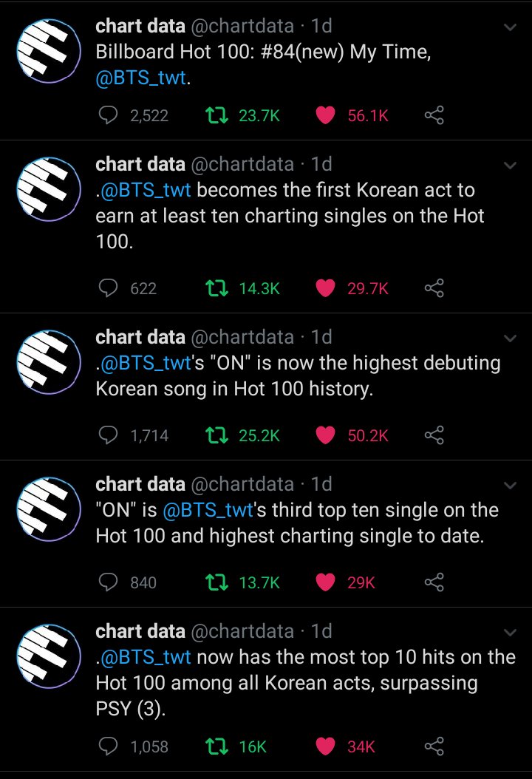This screenshot has height=779, width=532.
Task: Share the "My Time" Billboard tweet
Action: (434, 115)
